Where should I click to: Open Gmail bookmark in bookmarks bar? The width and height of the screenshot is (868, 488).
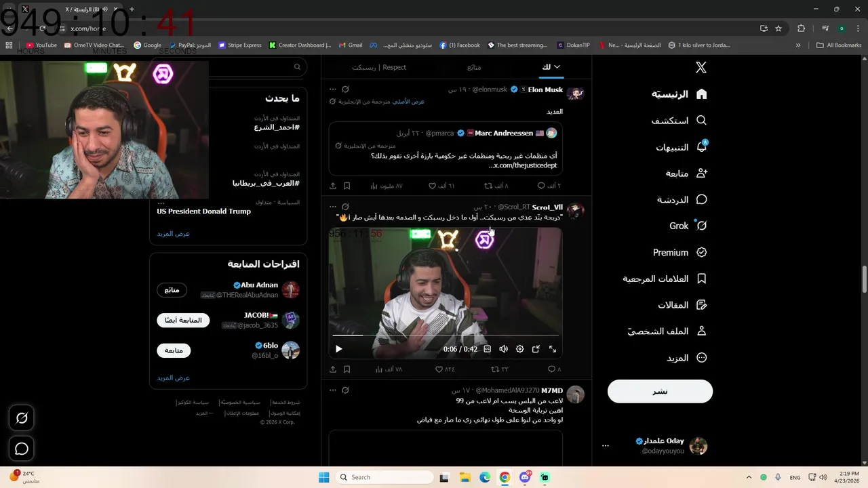coord(350,45)
